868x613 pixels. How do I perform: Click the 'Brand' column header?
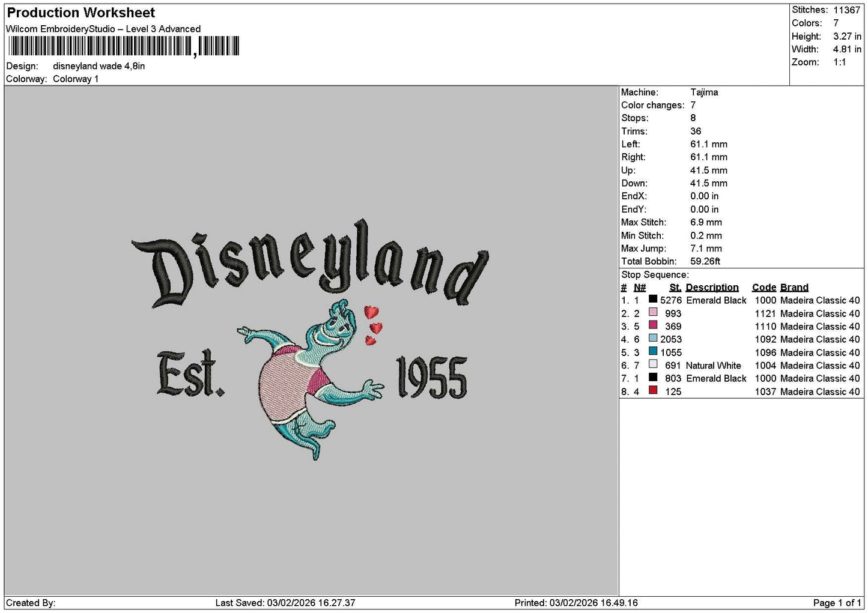coord(794,288)
